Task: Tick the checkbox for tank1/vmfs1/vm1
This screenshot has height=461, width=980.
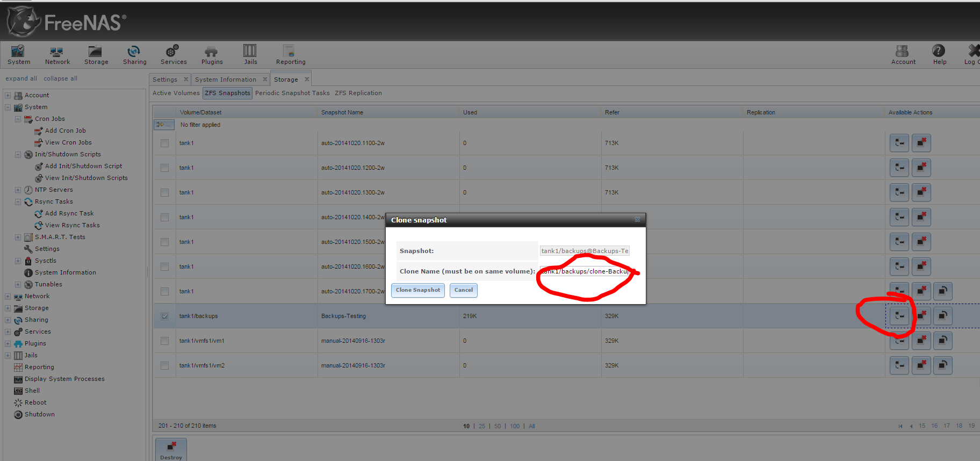Action: (x=164, y=341)
